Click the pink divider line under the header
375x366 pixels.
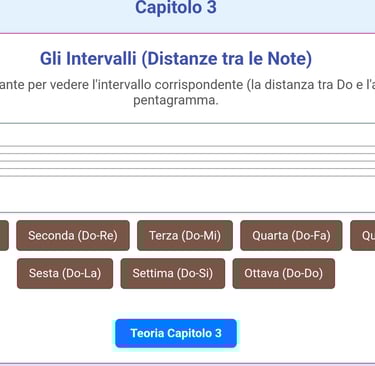187,33
